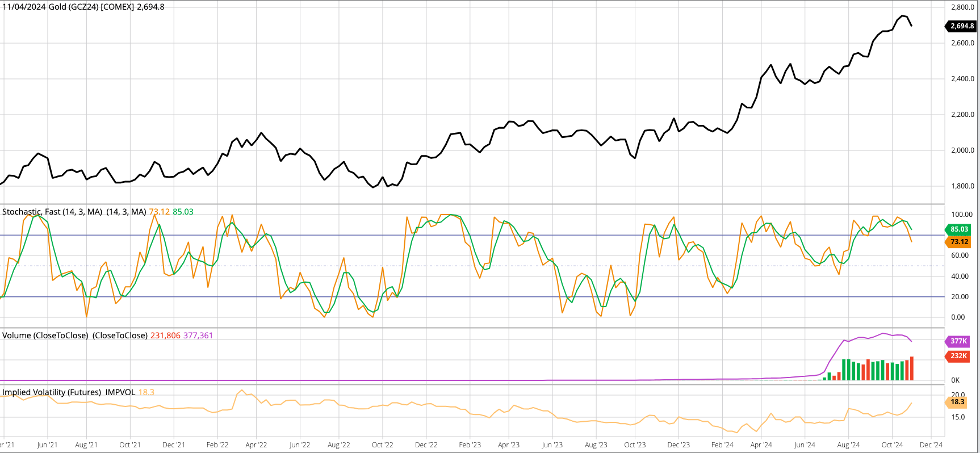Click the Feb '24 date on time axis
Viewport: 980px width, 453px height.
tap(722, 445)
